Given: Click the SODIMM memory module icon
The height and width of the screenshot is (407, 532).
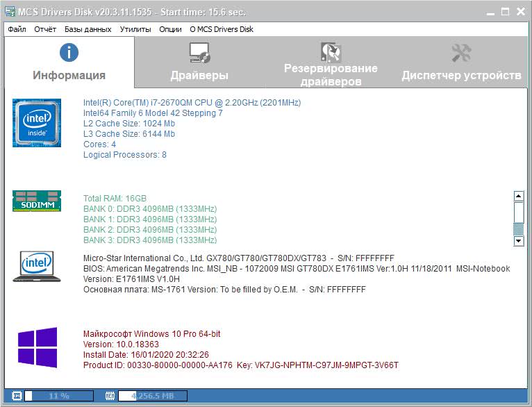Looking at the screenshot, I should 37,201.
